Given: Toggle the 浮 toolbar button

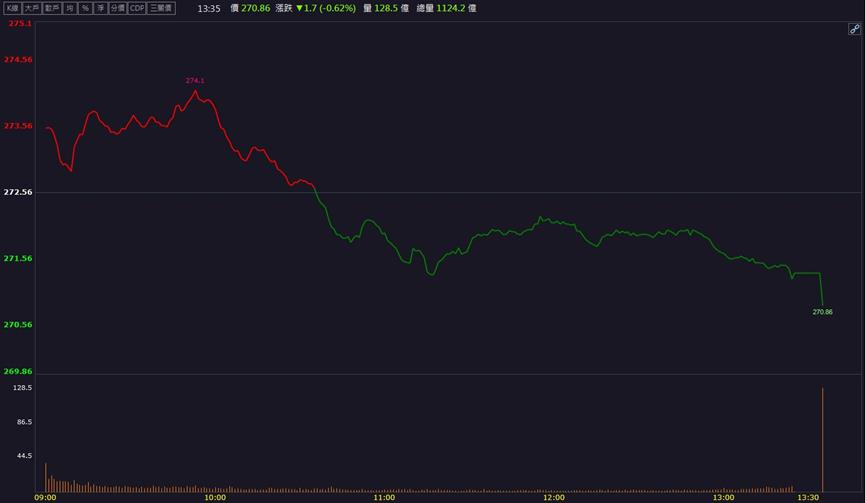Looking at the screenshot, I should point(100,8).
